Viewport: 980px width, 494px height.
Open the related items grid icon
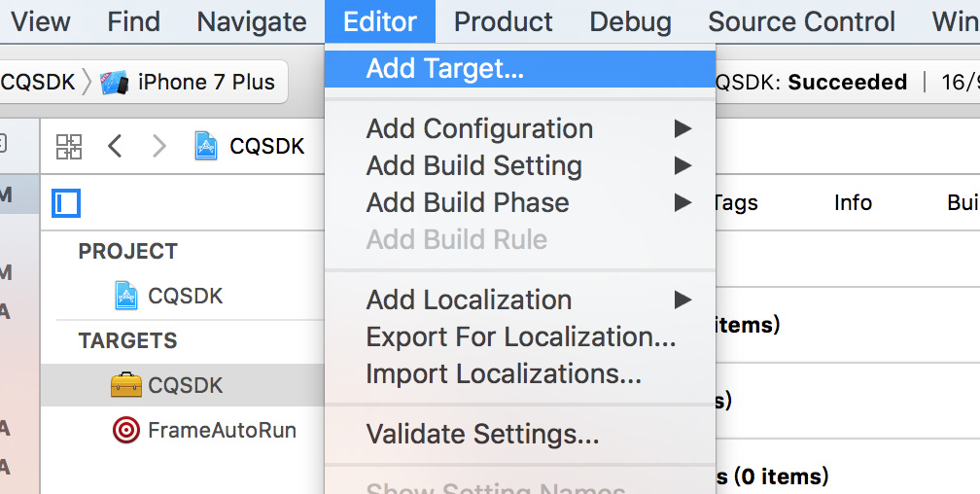tap(69, 146)
